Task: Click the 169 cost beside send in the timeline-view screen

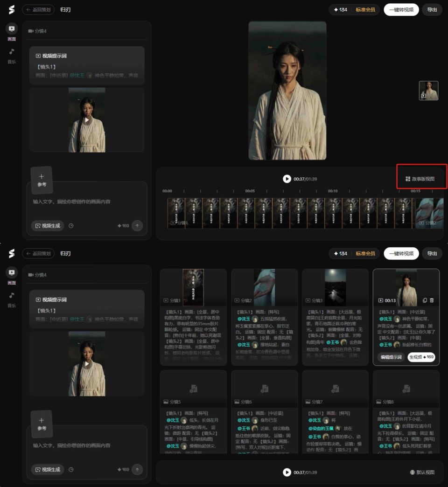Action: click(x=123, y=226)
